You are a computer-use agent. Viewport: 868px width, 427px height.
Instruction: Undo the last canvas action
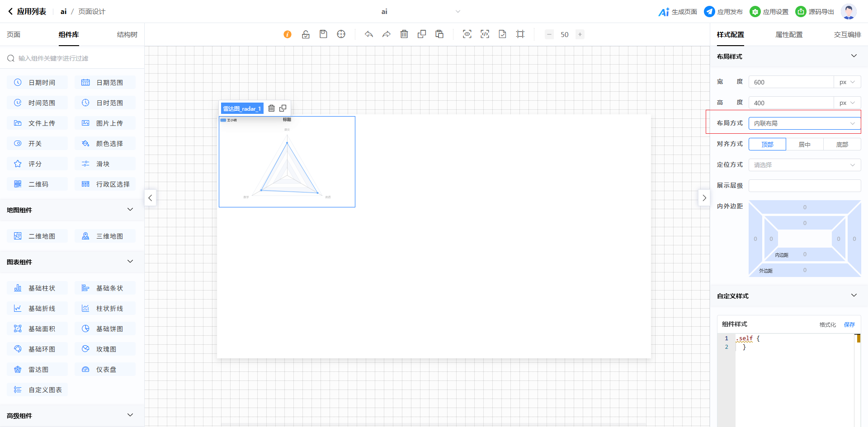click(369, 34)
